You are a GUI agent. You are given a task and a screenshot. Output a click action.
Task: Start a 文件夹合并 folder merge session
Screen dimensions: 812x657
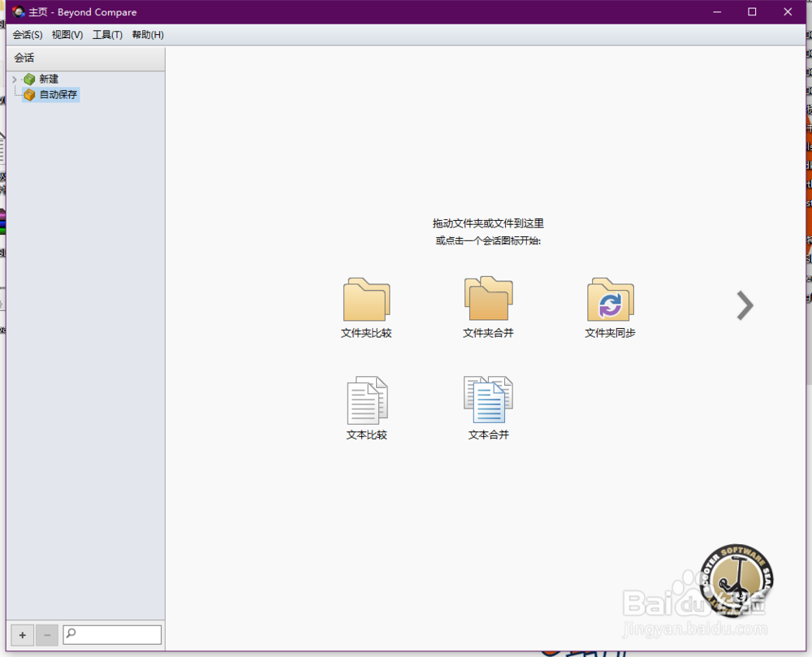pos(488,308)
